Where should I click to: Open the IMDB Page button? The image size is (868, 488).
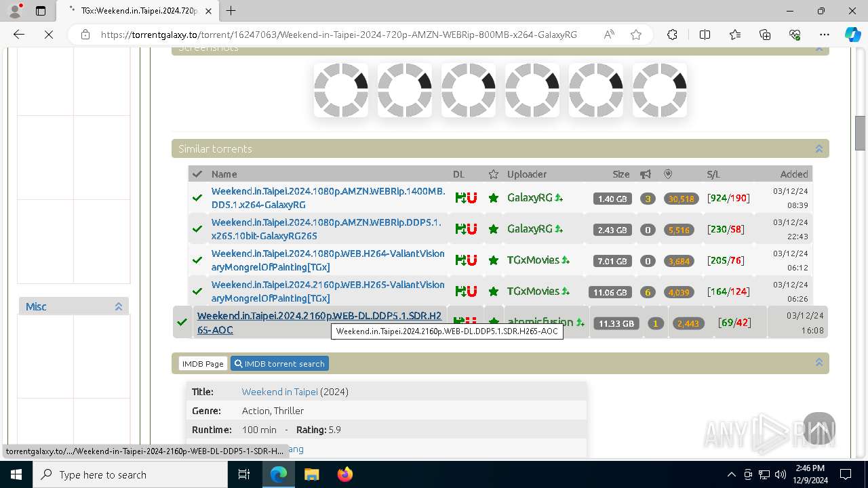coord(203,364)
